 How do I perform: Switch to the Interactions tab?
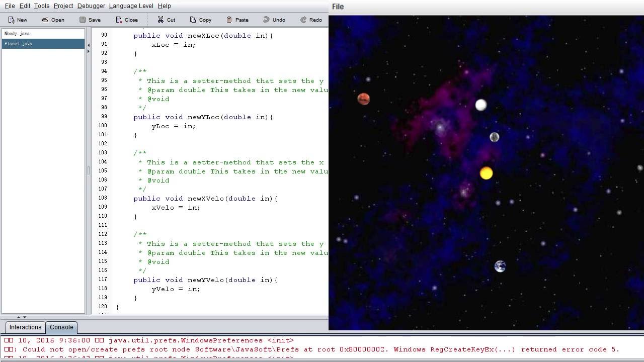point(25,327)
